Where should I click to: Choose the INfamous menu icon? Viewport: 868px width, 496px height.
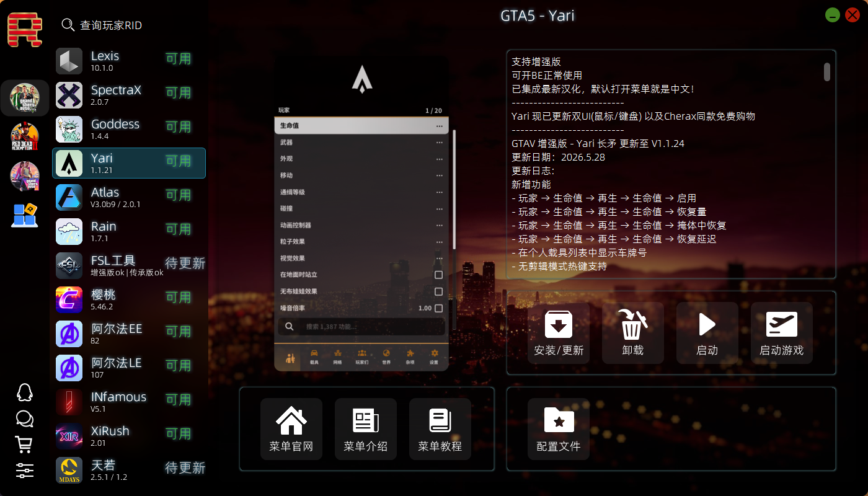69,402
